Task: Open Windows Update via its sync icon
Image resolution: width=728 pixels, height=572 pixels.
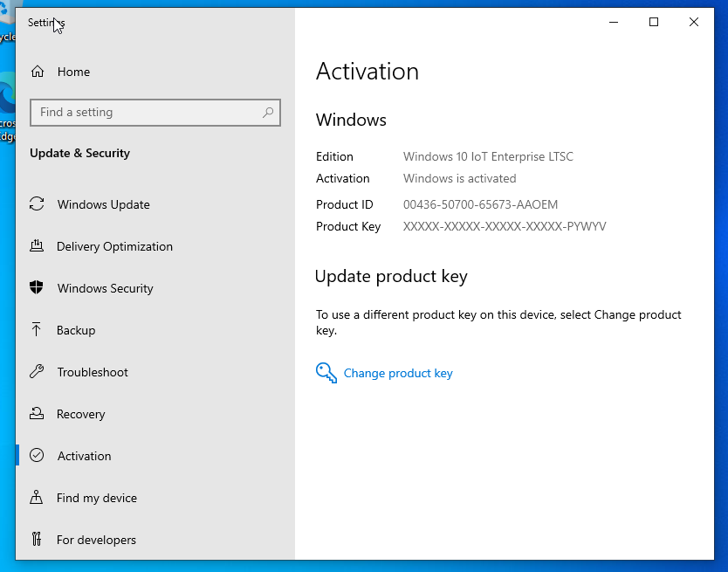Action: click(37, 204)
